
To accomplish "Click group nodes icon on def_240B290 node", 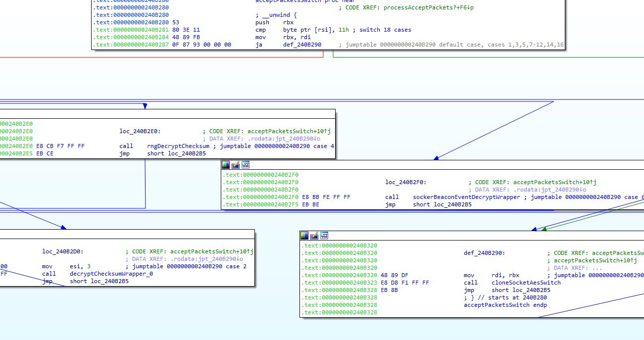I will pyautogui.click(x=324, y=236).
